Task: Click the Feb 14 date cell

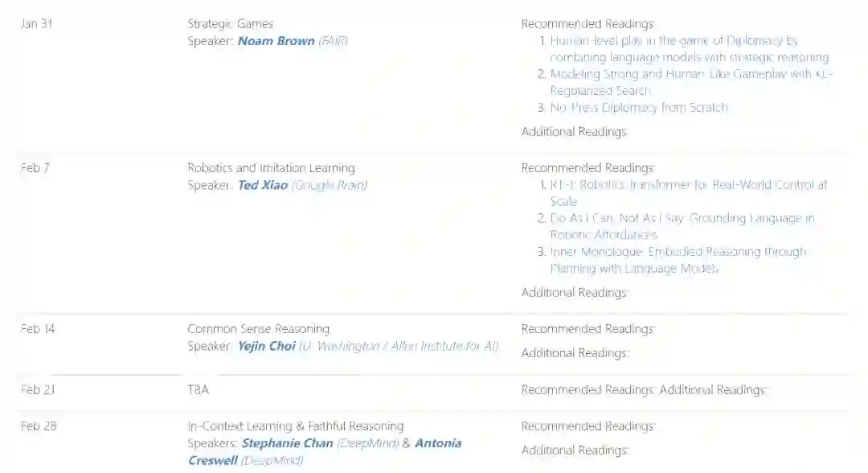Action: [x=37, y=329]
